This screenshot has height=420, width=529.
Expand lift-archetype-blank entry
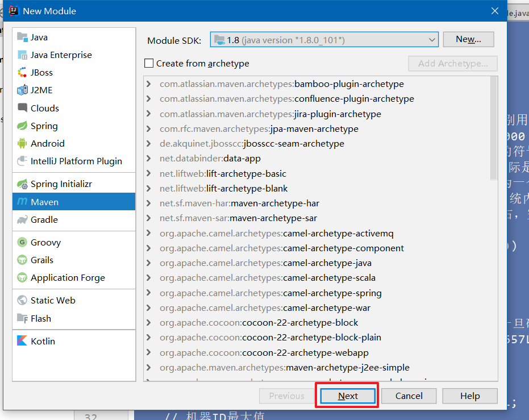tap(149, 188)
